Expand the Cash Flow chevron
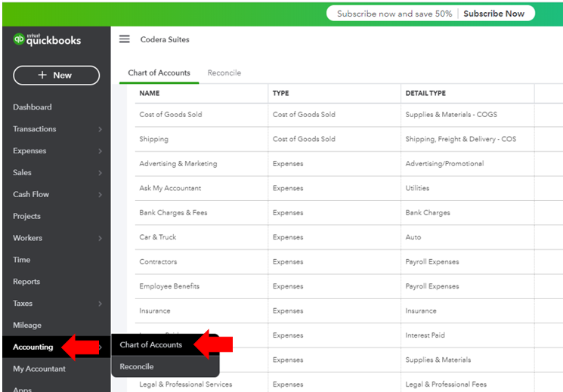Viewport: 563px width, 392px height. 101,195
